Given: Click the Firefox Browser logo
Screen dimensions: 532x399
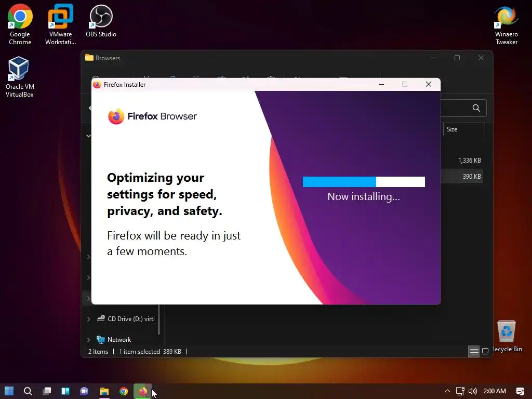Looking at the screenshot, I should (x=152, y=116).
